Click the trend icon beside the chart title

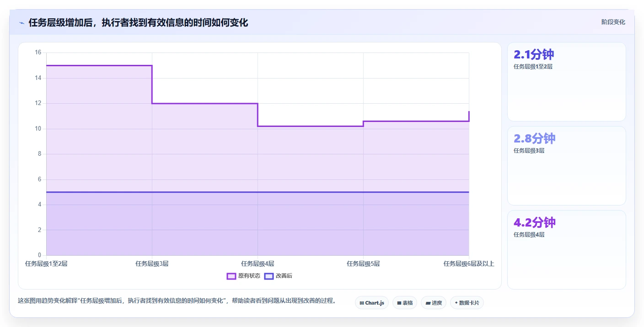[x=21, y=23]
